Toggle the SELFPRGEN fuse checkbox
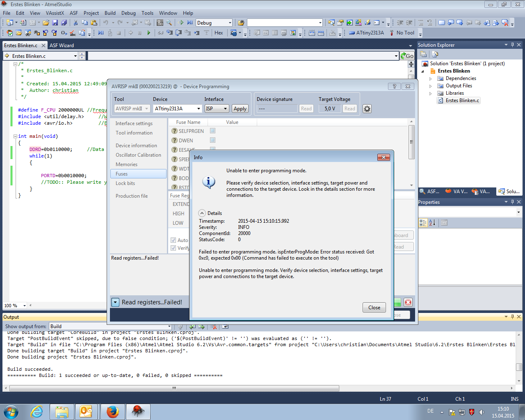 click(212, 131)
